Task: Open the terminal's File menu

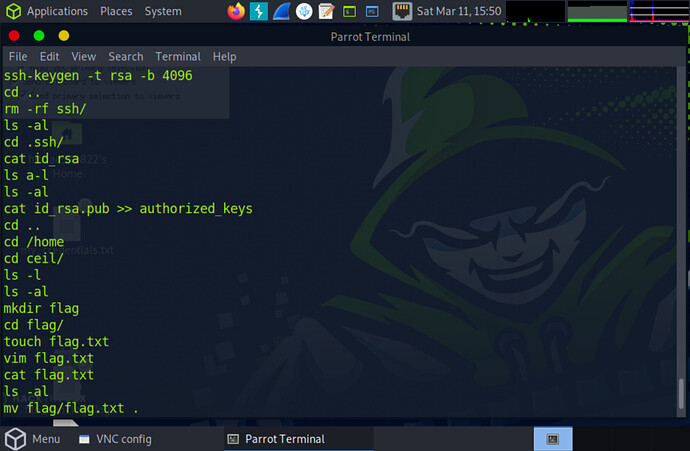Action: [16, 57]
